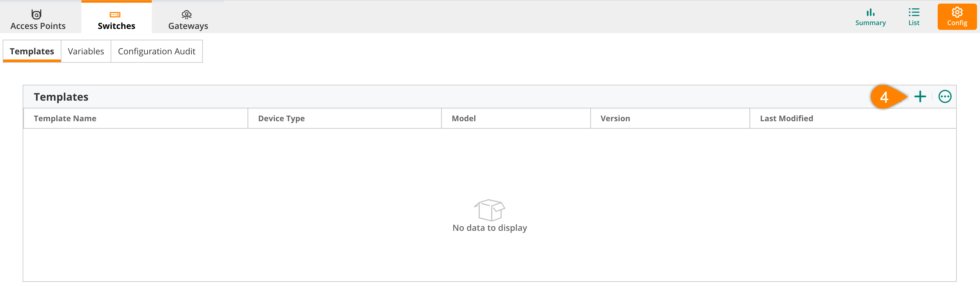Click the 'No data to display' message
This screenshot has width=980, height=298.
490,228
